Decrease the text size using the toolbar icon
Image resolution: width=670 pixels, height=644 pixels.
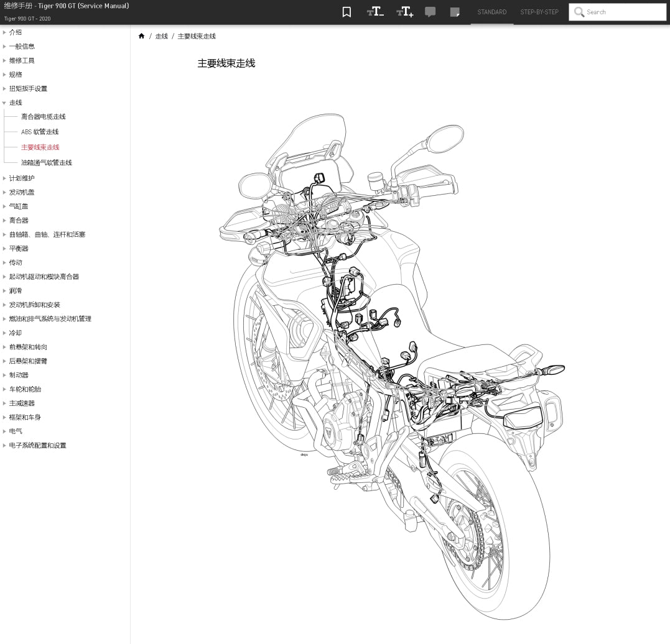[375, 12]
